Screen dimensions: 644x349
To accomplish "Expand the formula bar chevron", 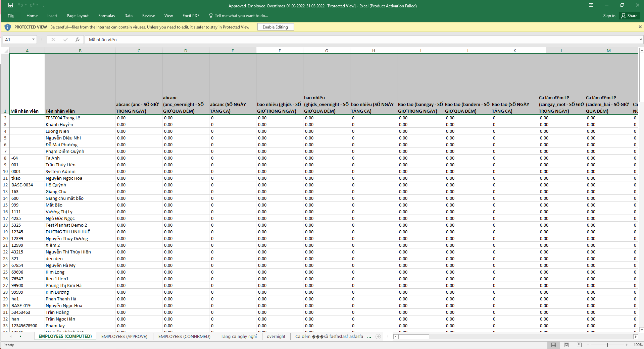I will 641,40.
